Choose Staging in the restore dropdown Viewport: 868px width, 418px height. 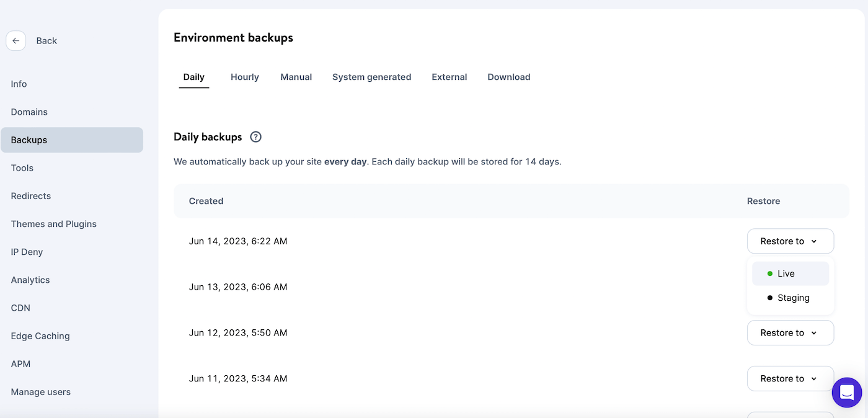click(x=792, y=298)
